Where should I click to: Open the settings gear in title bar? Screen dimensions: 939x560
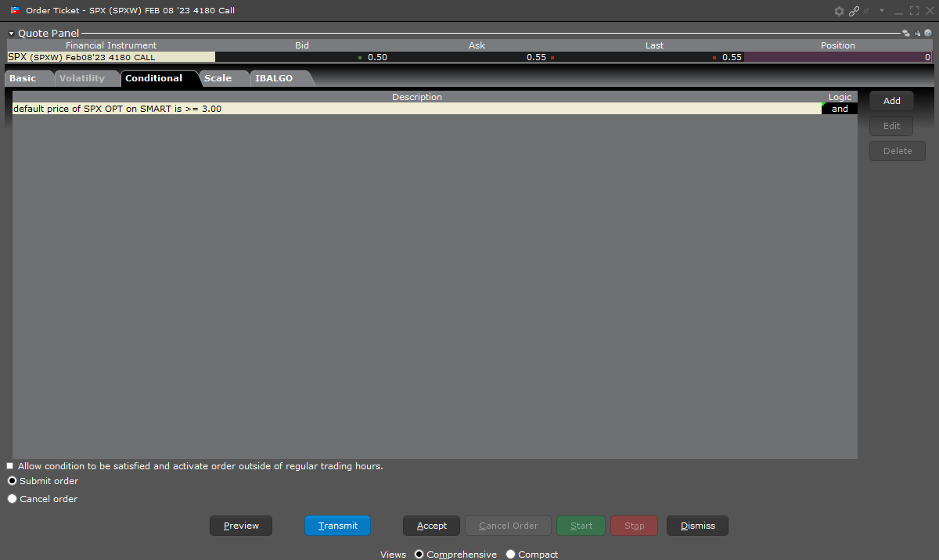click(840, 11)
